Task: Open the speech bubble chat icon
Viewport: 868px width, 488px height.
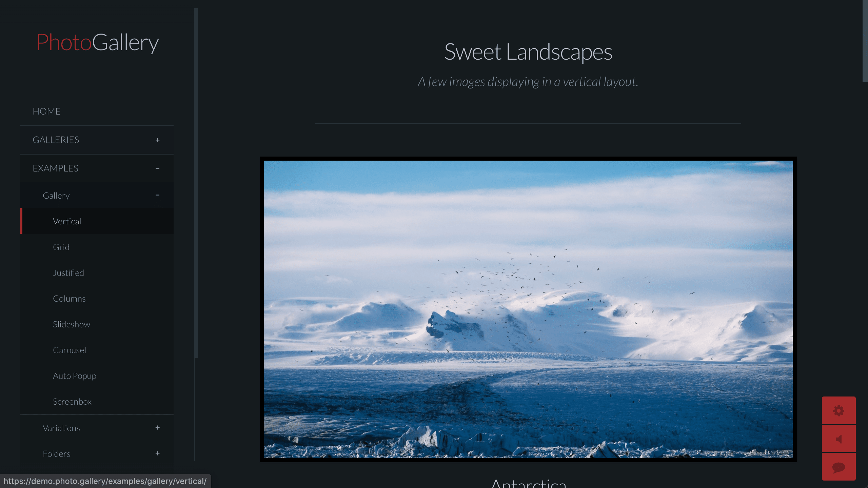Action: coord(839,467)
